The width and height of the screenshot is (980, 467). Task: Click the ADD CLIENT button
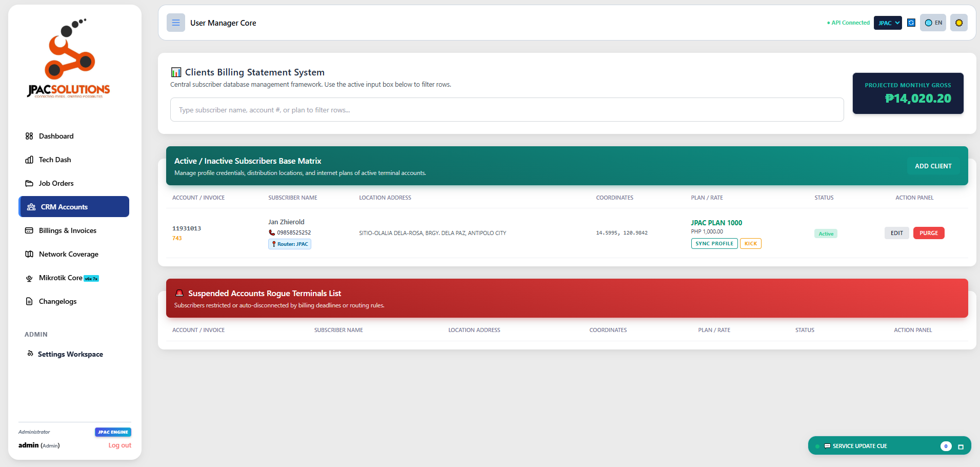(933, 166)
